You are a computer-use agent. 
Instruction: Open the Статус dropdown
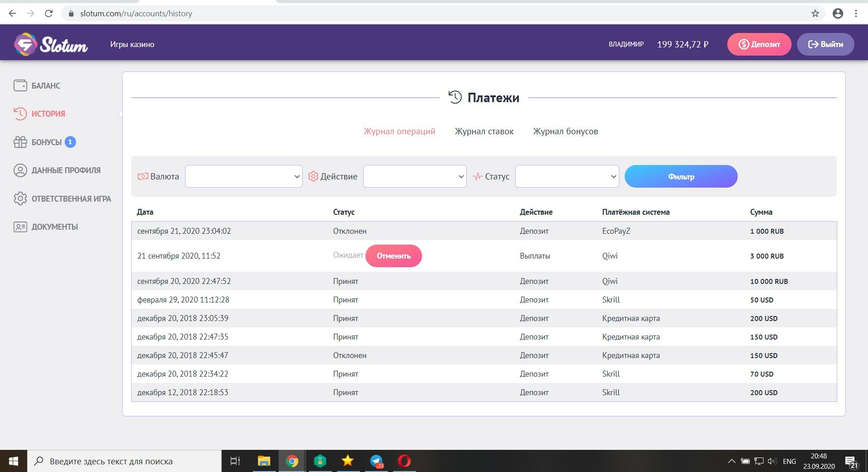pyautogui.click(x=566, y=176)
